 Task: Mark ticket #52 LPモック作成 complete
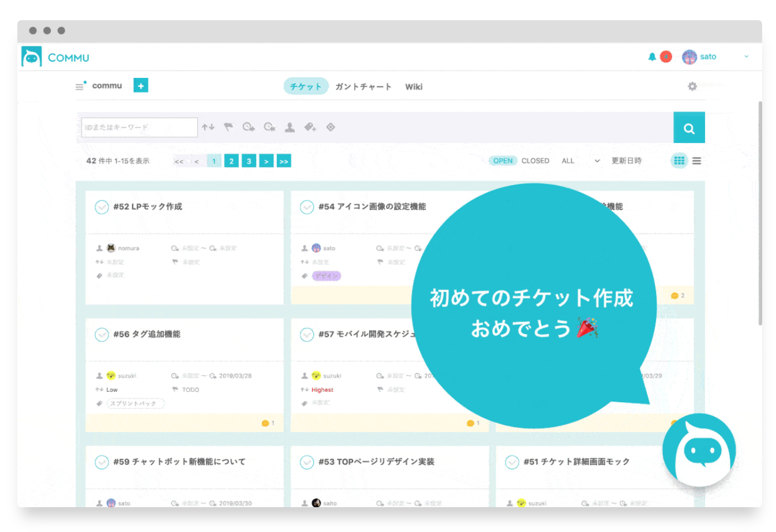[102, 207]
